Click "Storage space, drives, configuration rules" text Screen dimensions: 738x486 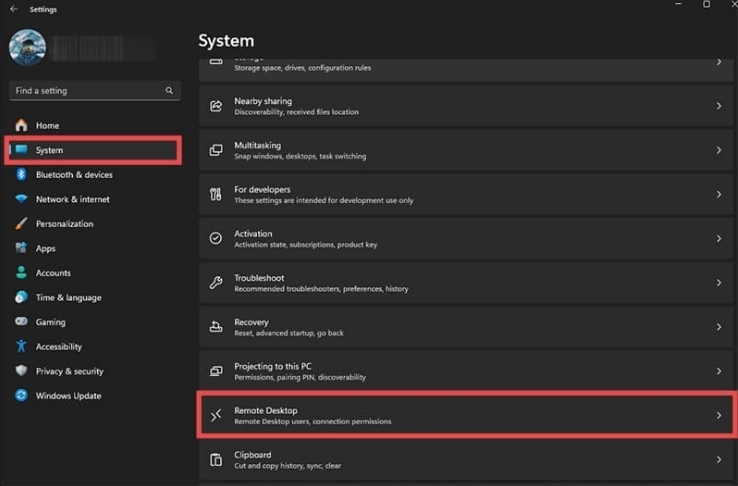click(x=303, y=68)
